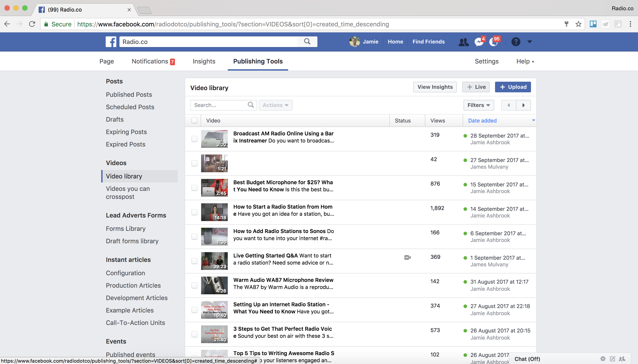Check the untitled 1:21 video row
This screenshot has width=638, height=364.
(x=194, y=163)
